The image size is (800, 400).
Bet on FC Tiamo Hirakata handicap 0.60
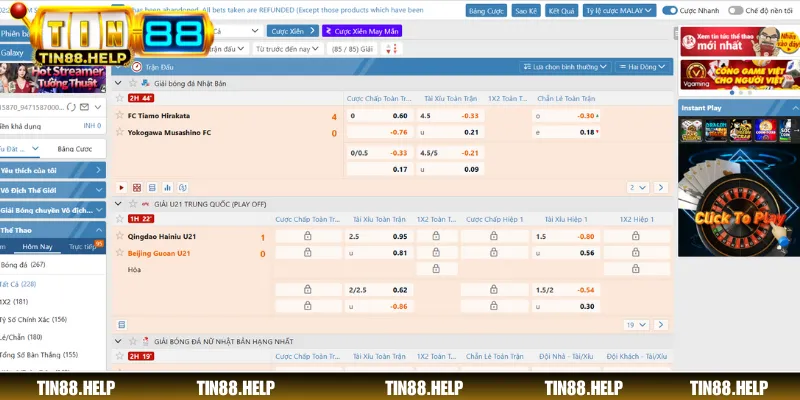pyautogui.click(x=380, y=116)
